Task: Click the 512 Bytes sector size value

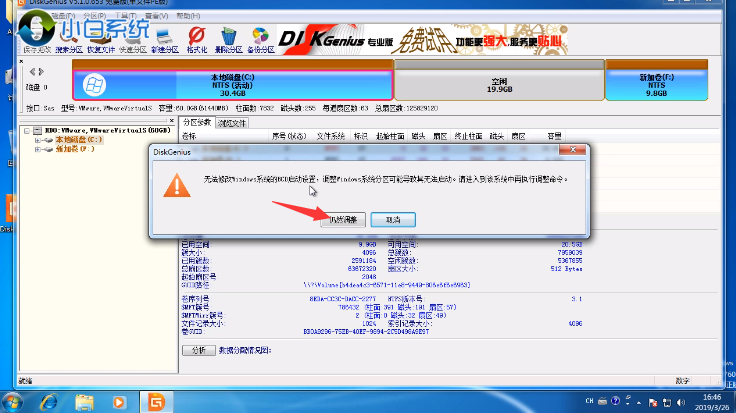Action: [x=567, y=269]
